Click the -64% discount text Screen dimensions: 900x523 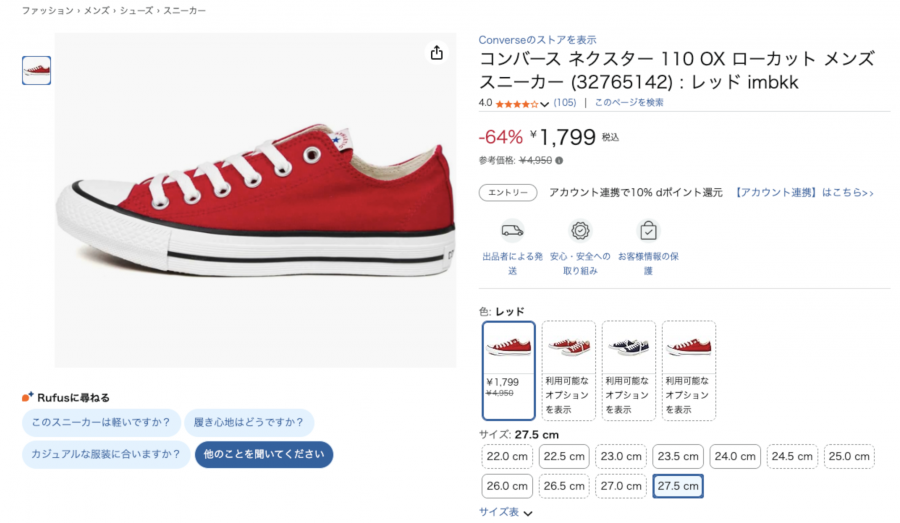pos(501,137)
